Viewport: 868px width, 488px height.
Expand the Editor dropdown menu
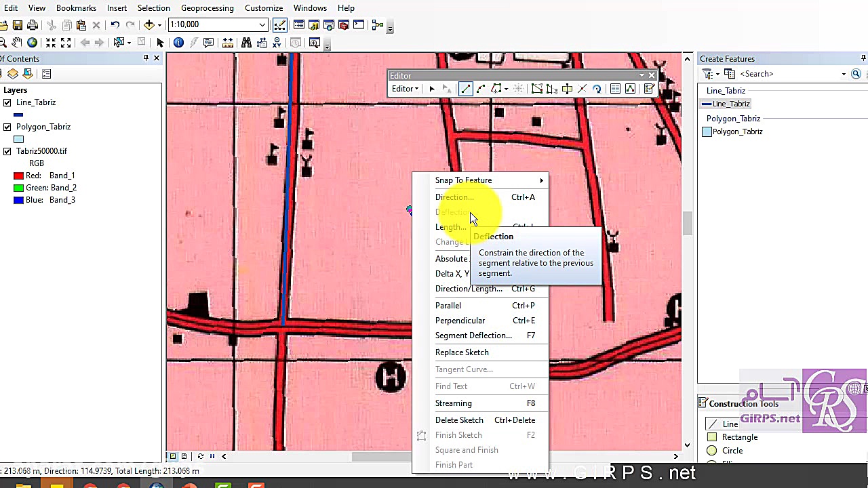(405, 89)
